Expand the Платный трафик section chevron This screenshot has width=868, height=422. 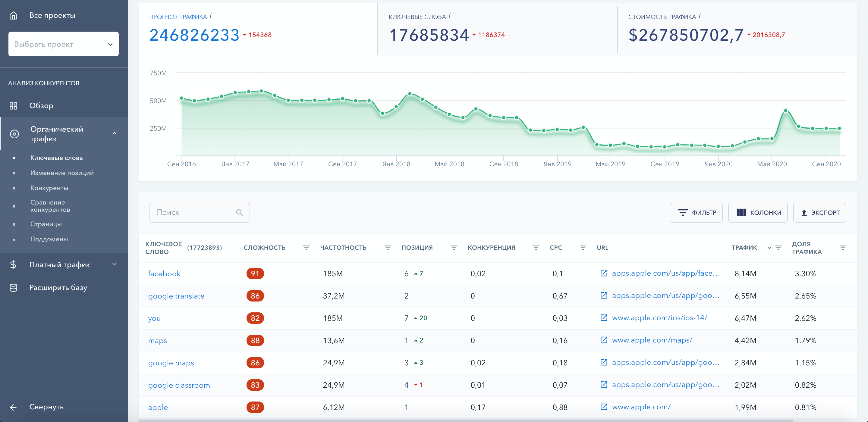point(115,264)
